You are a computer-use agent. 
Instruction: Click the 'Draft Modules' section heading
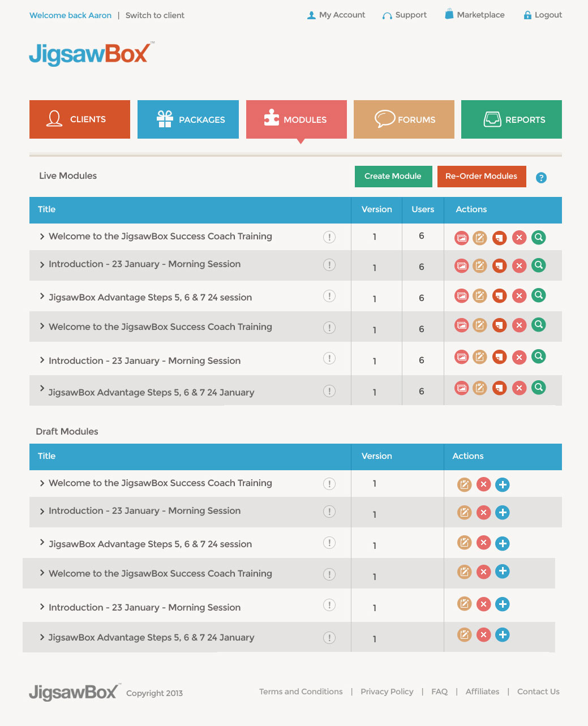point(67,432)
